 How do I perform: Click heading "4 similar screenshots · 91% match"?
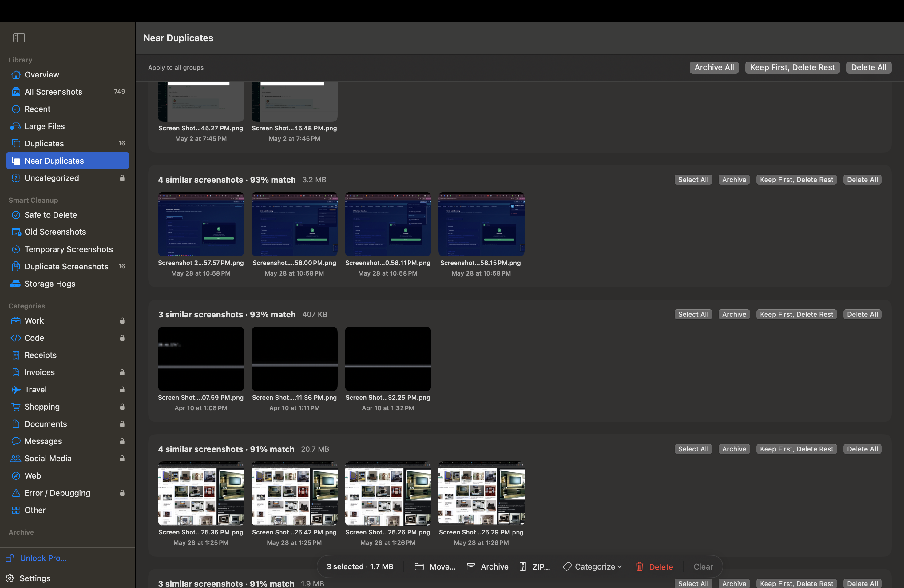tap(226, 449)
